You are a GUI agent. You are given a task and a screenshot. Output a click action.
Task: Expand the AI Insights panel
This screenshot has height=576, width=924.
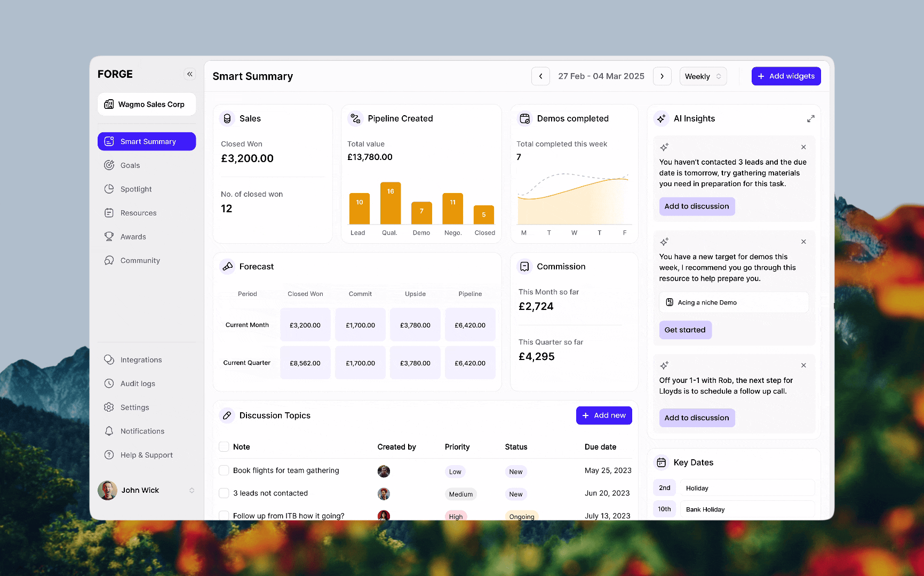[810, 118]
